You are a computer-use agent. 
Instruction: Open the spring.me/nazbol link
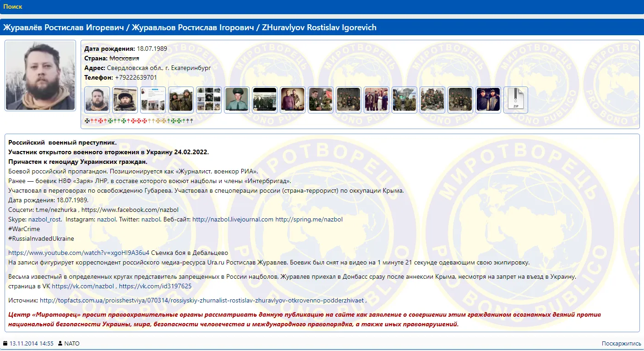pyautogui.click(x=309, y=219)
